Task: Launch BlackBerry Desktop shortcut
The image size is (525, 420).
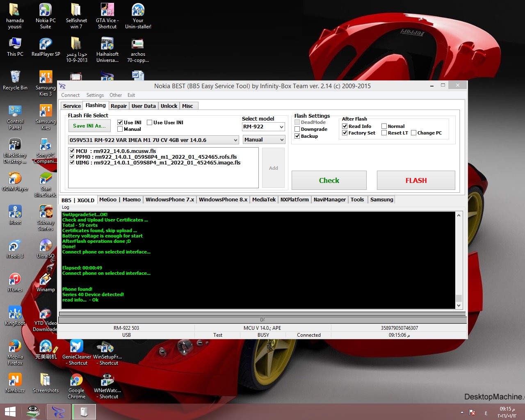Action: click(x=15, y=151)
